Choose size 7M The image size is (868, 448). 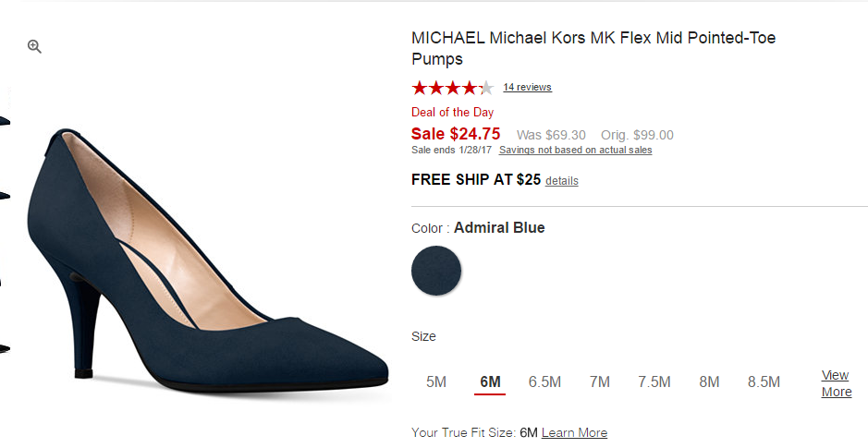tap(600, 382)
